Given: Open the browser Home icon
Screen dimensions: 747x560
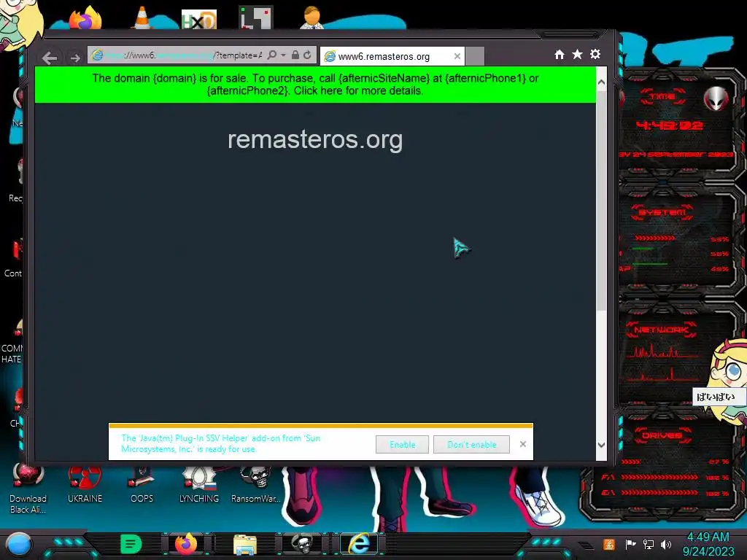Looking at the screenshot, I should point(560,55).
